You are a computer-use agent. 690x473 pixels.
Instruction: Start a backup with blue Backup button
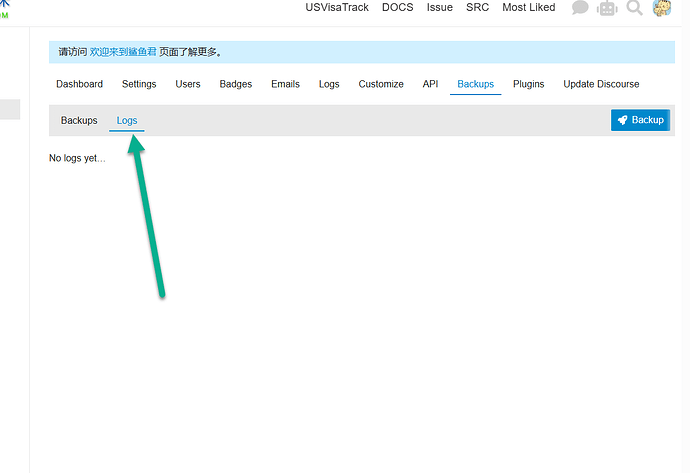tap(640, 120)
